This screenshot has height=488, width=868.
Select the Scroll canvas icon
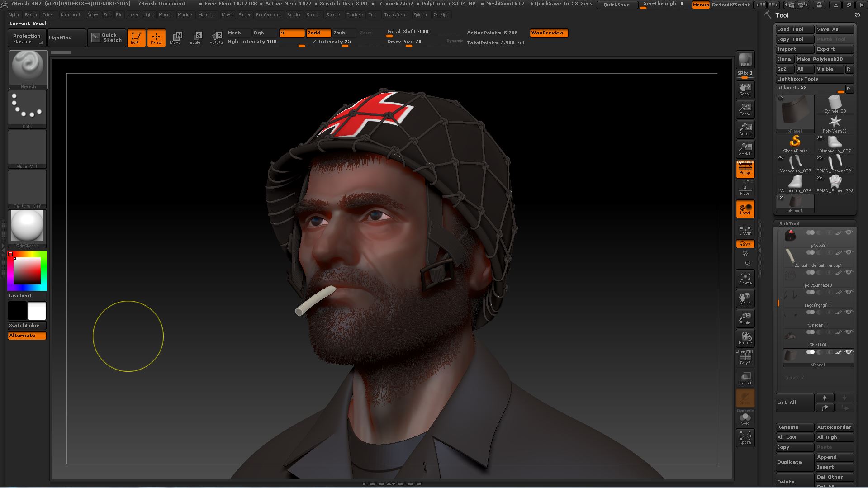(745, 89)
